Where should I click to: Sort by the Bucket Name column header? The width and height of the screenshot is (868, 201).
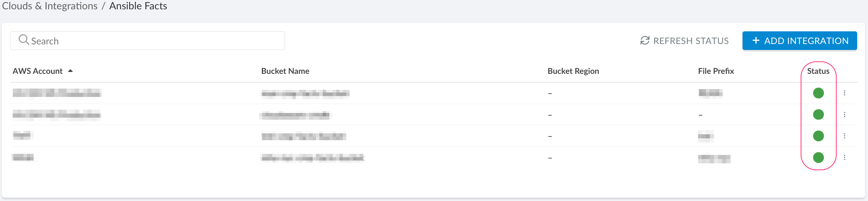pyautogui.click(x=285, y=71)
